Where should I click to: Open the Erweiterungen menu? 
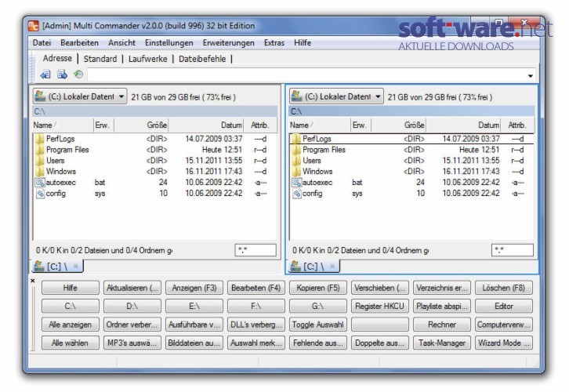(229, 43)
